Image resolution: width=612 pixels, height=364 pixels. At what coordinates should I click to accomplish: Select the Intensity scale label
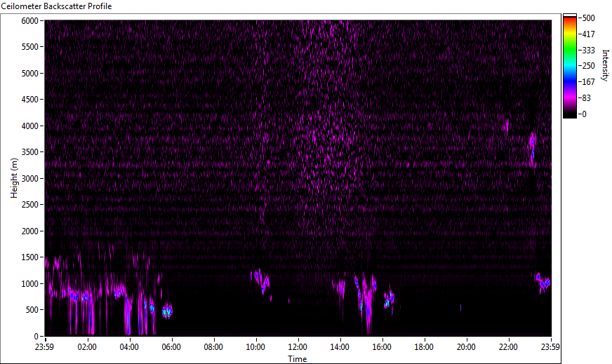[606, 65]
